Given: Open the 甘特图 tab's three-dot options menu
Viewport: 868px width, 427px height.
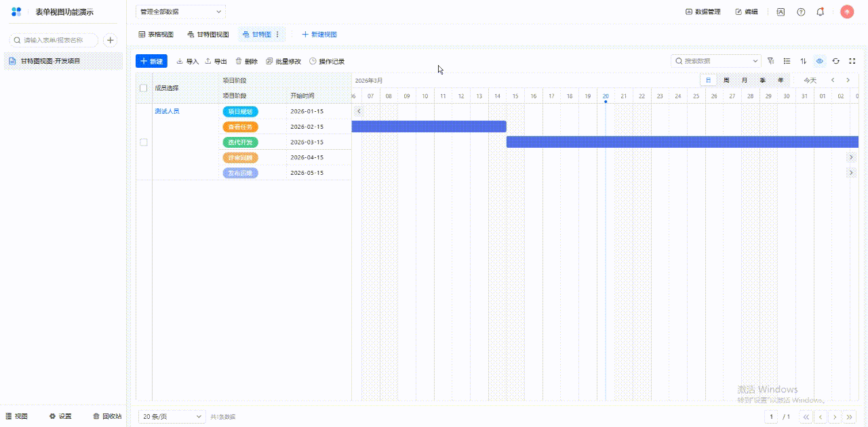Looking at the screenshot, I should (277, 35).
